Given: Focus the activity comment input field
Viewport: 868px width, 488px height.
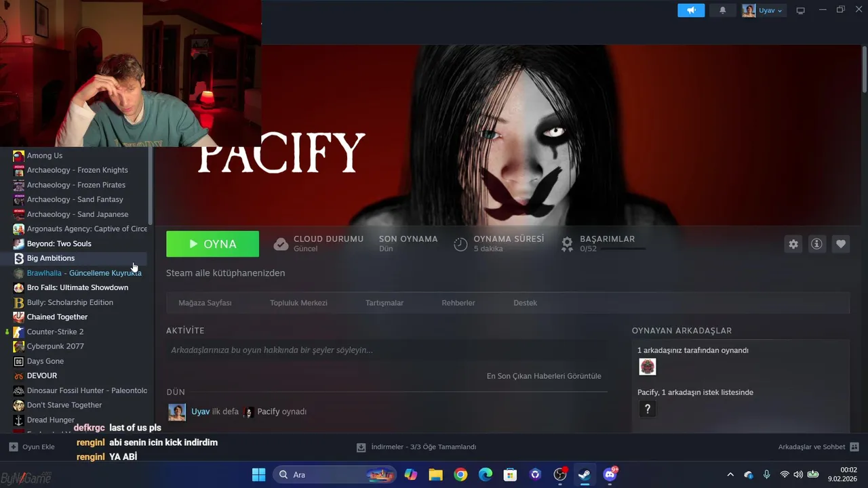Looking at the screenshot, I should pyautogui.click(x=387, y=350).
